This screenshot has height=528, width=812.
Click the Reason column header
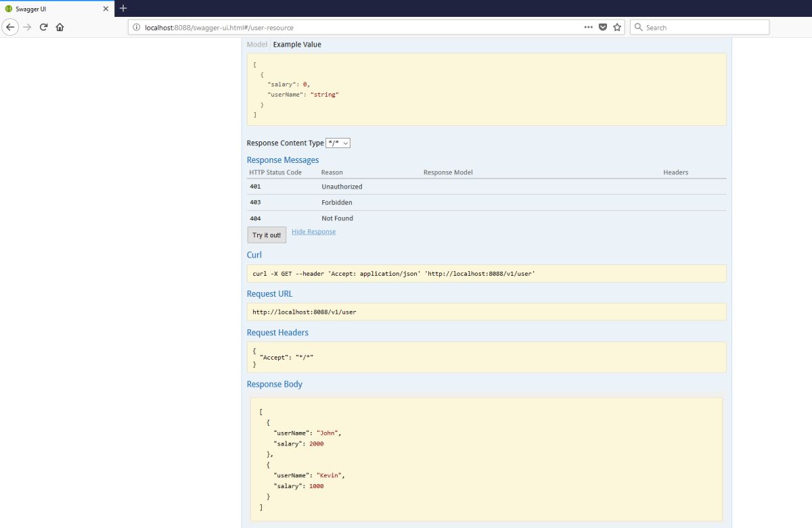pos(332,172)
